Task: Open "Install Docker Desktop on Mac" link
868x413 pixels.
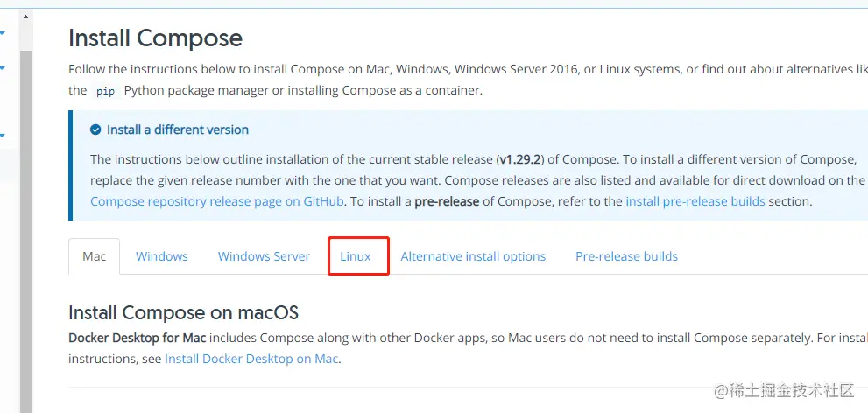Action: [251, 359]
